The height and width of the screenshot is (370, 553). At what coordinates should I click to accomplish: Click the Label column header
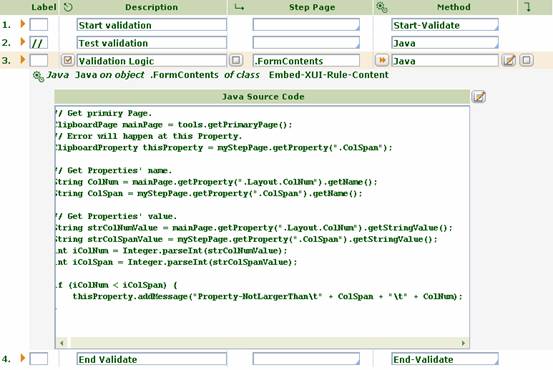click(x=44, y=7)
